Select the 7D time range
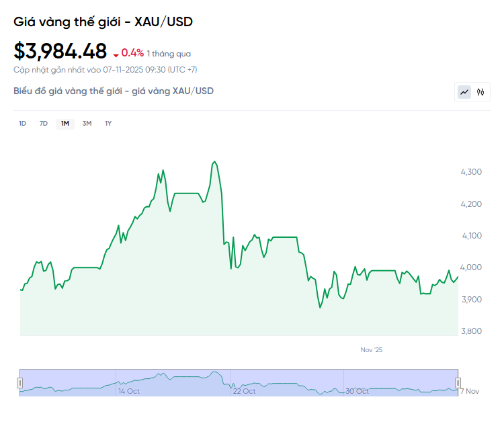 click(44, 123)
